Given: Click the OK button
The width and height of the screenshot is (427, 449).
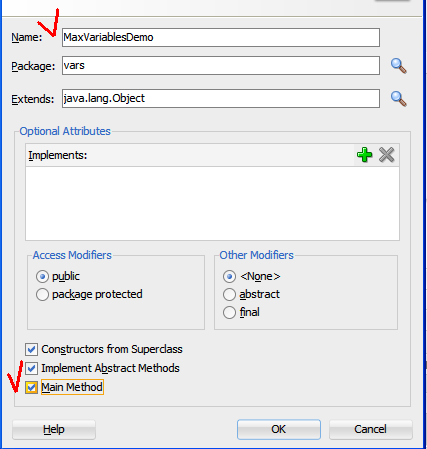Looking at the screenshot, I should [279, 429].
